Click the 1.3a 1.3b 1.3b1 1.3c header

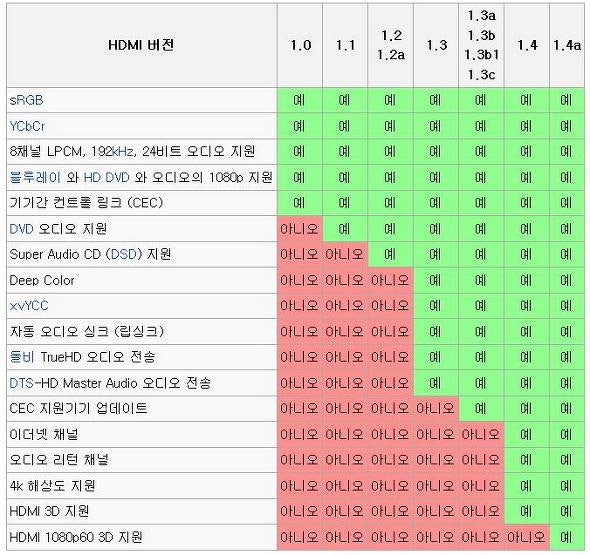481,46
